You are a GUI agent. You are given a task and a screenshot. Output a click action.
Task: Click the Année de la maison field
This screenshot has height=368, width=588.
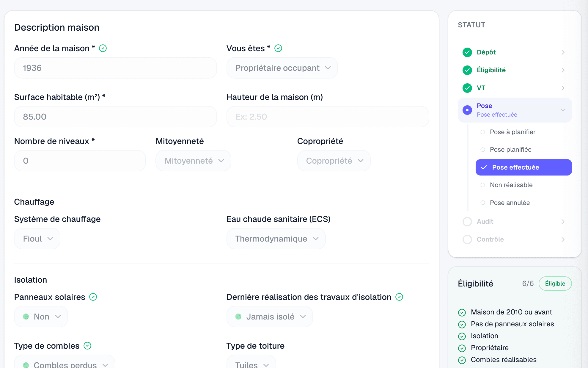[115, 68]
